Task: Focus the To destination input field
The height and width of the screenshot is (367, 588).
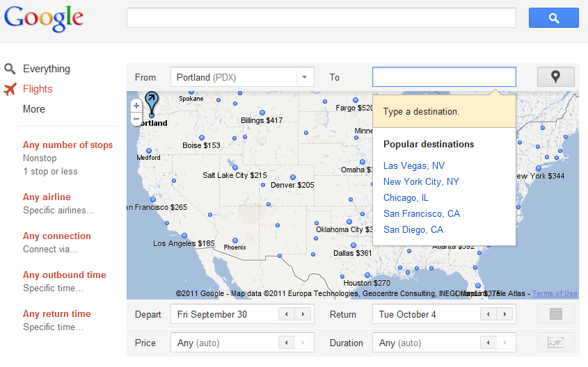Action: pos(444,76)
